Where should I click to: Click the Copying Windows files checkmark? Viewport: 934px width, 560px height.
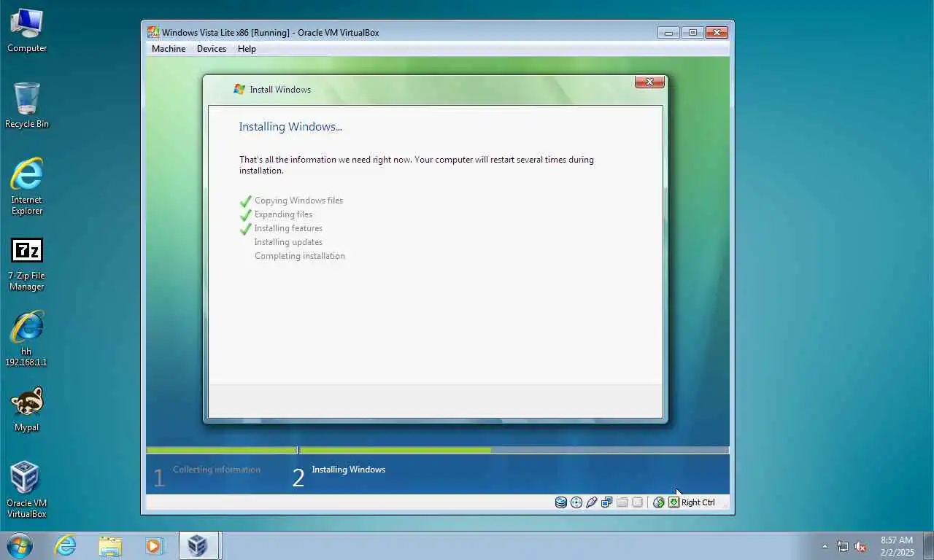[246, 201]
